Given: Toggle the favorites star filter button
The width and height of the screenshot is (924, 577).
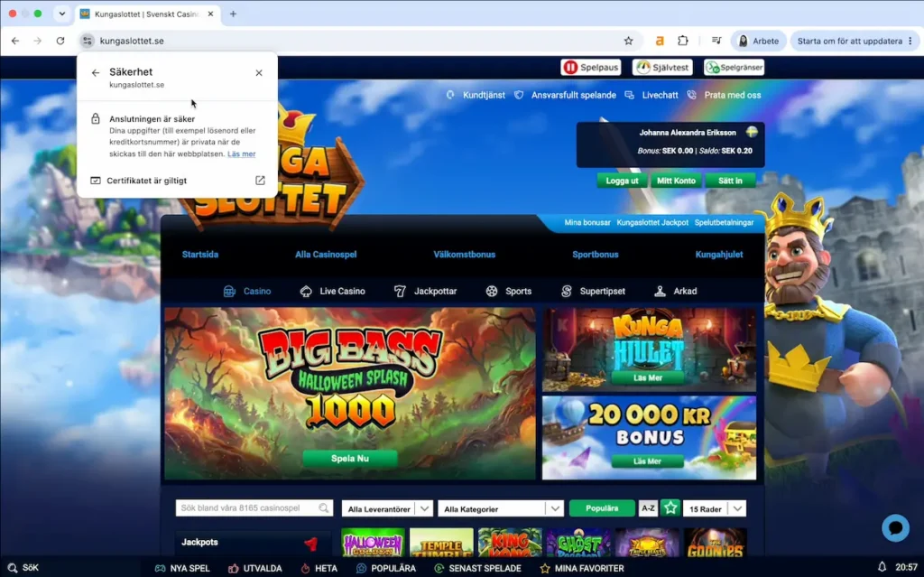Looking at the screenshot, I should point(670,508).
